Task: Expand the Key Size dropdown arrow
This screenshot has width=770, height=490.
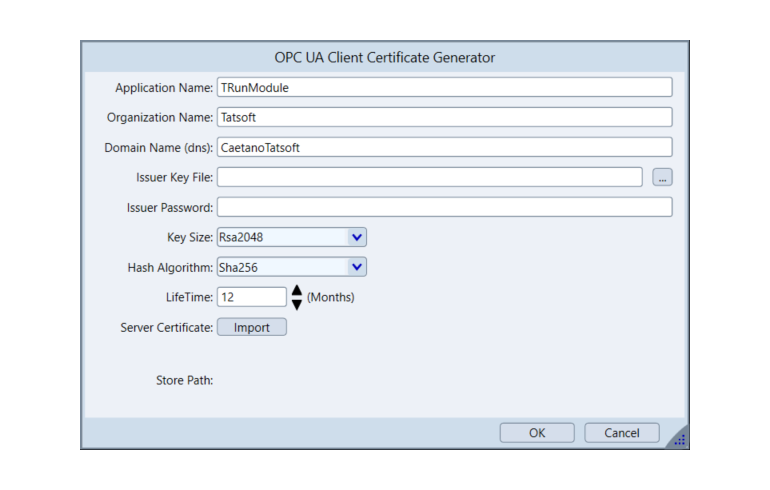Action: point(357,237)
